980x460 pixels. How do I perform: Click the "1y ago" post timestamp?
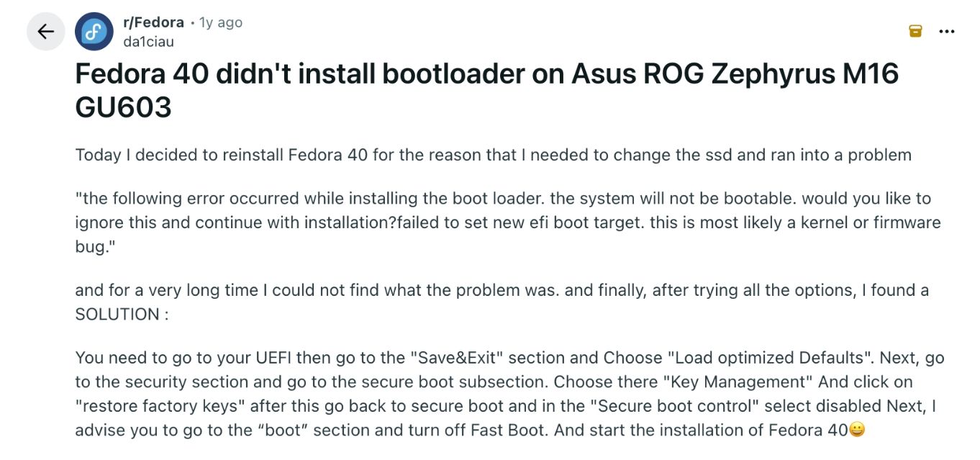click(221, 22)
